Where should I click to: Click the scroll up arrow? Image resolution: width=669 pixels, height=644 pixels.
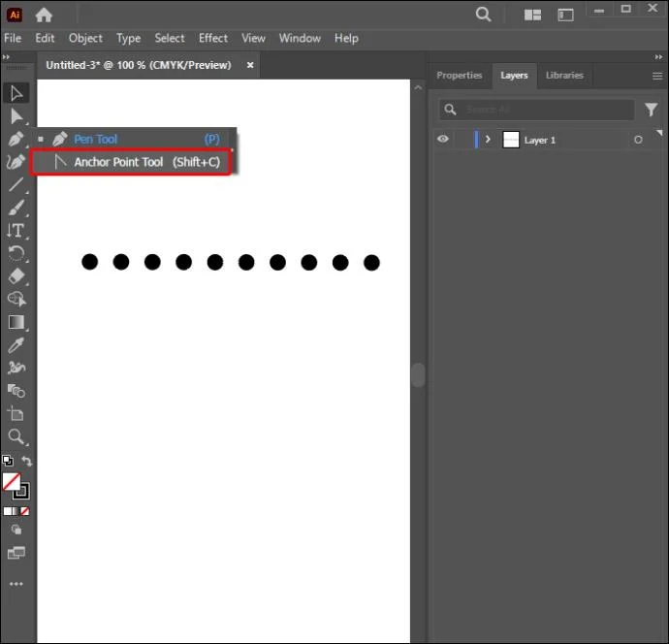point(418,87)
